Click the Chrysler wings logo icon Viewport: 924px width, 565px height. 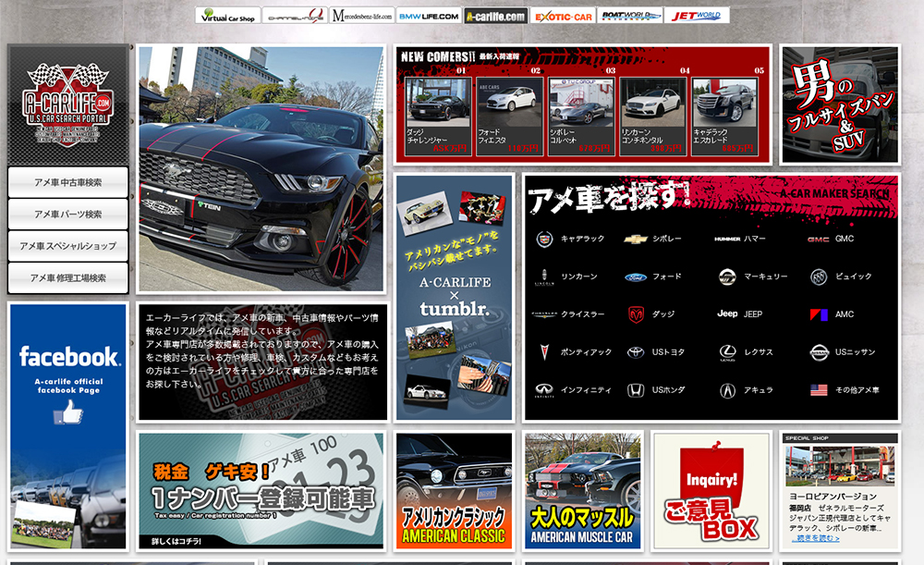(x=544, y=314)
